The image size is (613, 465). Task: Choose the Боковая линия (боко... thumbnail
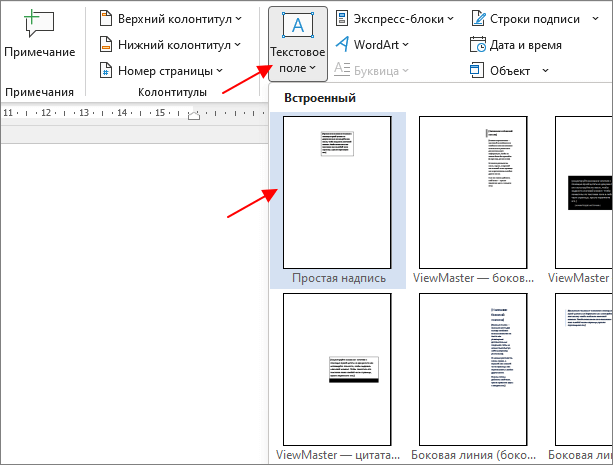coord(473,369)
